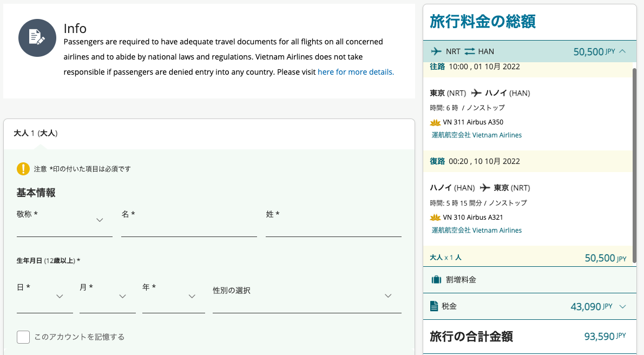Click the 50,500 JPY amount in NRT-HAN header
The height and width of the screenshot is (355, 644).
tap(594, 52)
